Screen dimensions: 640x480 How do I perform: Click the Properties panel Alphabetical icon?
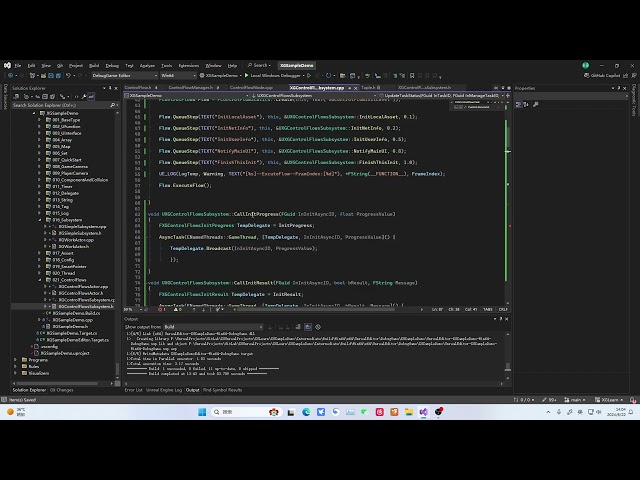[x=526, y=105]
